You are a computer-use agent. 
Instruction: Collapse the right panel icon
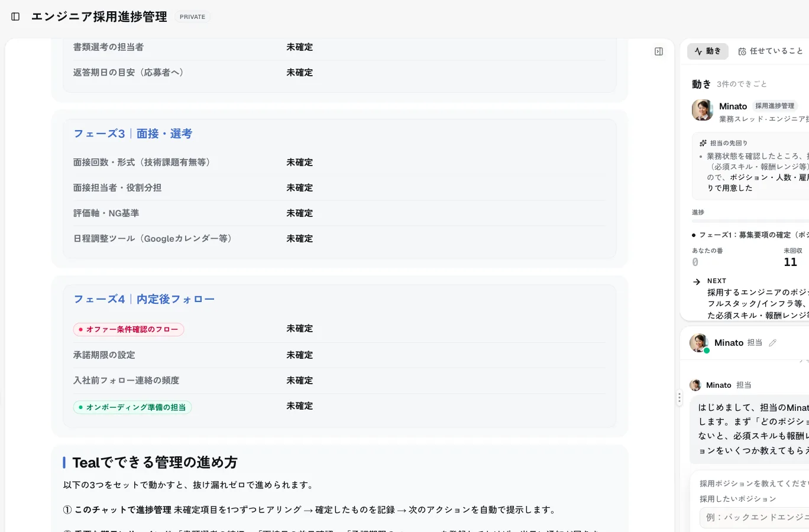click(659, 51)
